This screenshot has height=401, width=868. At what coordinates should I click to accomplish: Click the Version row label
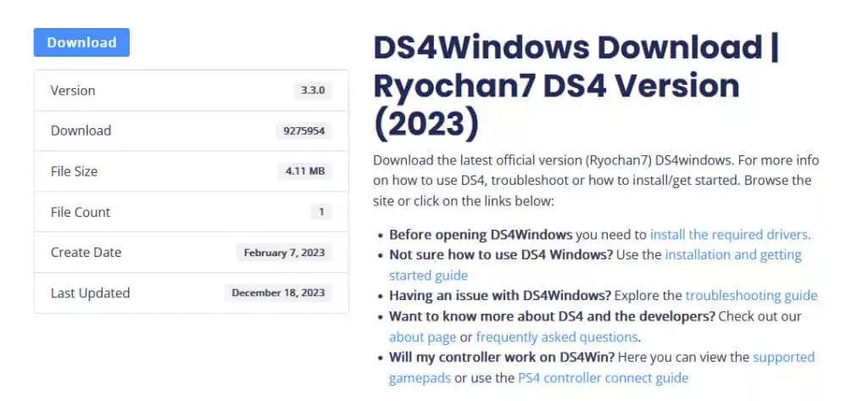(73, 90)
